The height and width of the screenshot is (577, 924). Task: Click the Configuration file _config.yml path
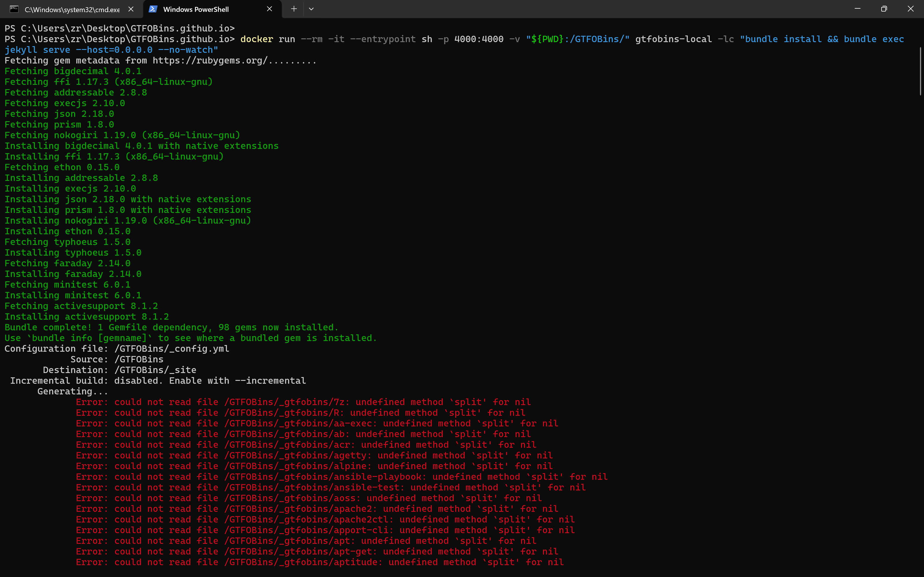pos(172,349)
